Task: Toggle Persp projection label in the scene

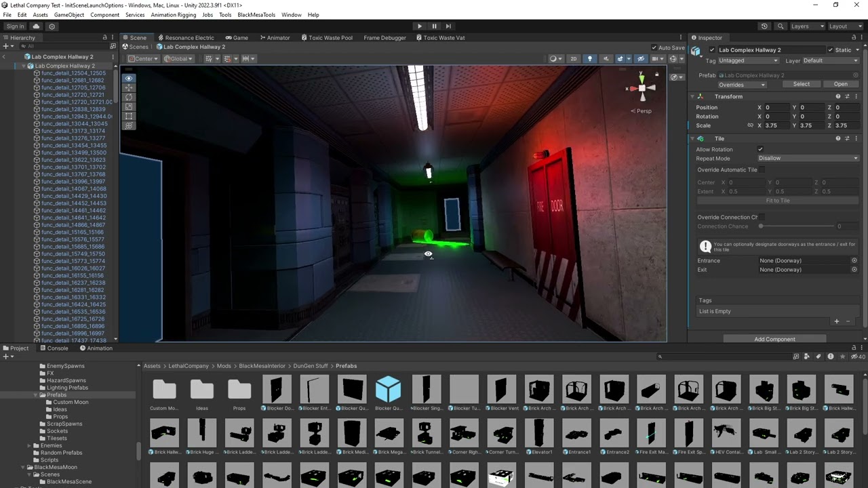Action: (642, 111)
